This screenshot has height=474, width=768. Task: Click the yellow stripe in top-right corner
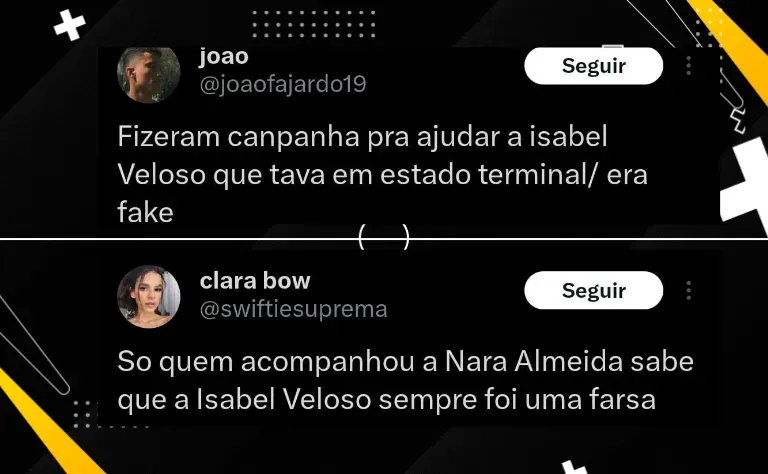(x=733, y=42)
